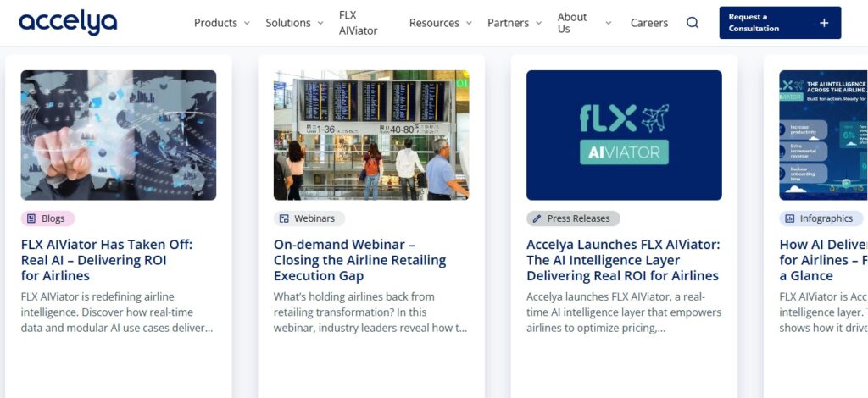Screen dimensions: 868x398
Task: Click Request a Consultation button
Action: pyautogui.click(x=780, y=23)
